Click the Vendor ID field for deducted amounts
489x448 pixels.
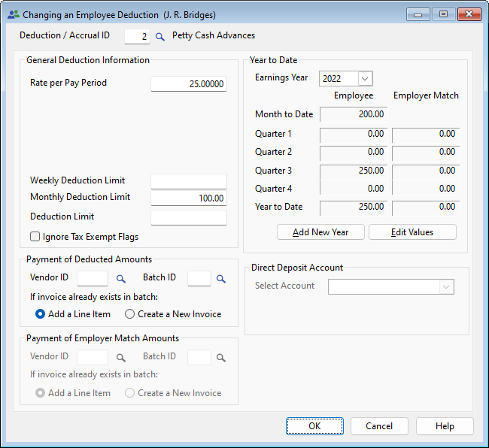[x=93, y=279]
